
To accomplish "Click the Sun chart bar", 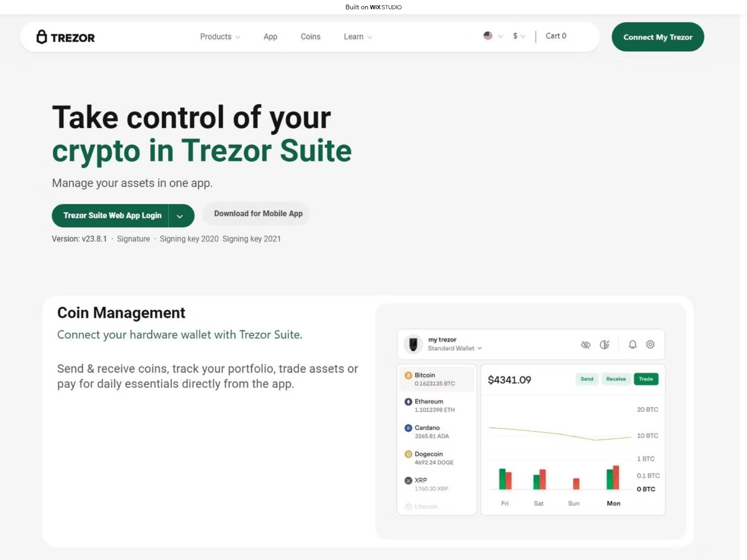I will (576, 483).
